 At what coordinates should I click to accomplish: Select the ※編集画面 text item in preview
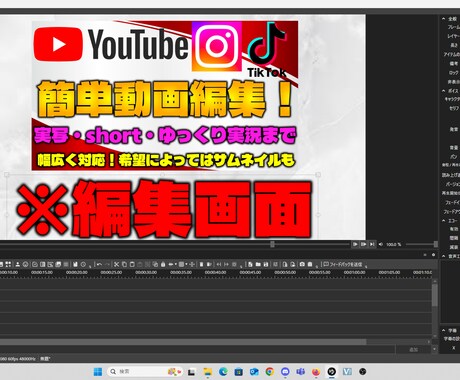[163, 209]
